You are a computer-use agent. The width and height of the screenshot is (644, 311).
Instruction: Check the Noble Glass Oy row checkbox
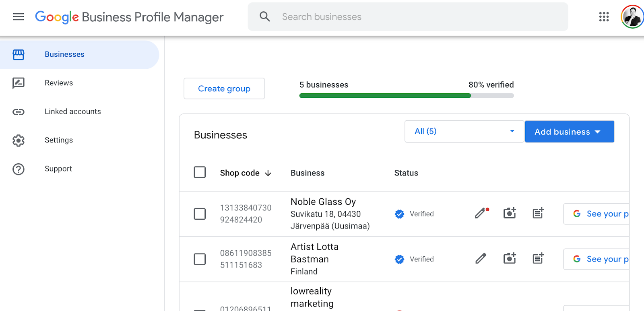click(x=200, y=214)
